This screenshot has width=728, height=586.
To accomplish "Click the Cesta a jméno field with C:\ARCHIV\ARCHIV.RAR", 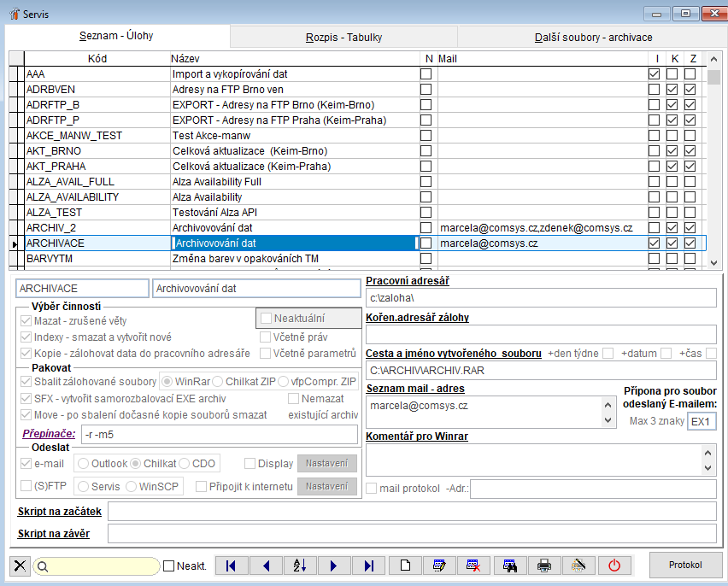I will (541, 371).
